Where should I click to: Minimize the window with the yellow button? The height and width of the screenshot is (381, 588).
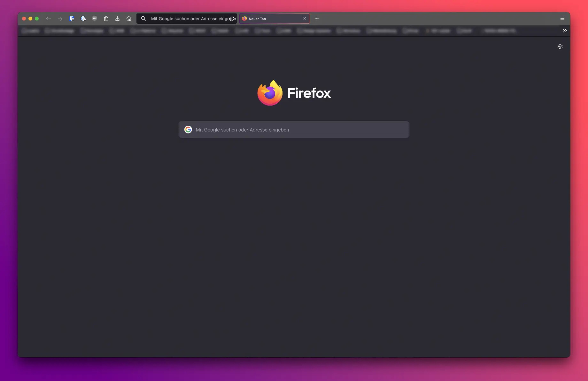[30, 19]
